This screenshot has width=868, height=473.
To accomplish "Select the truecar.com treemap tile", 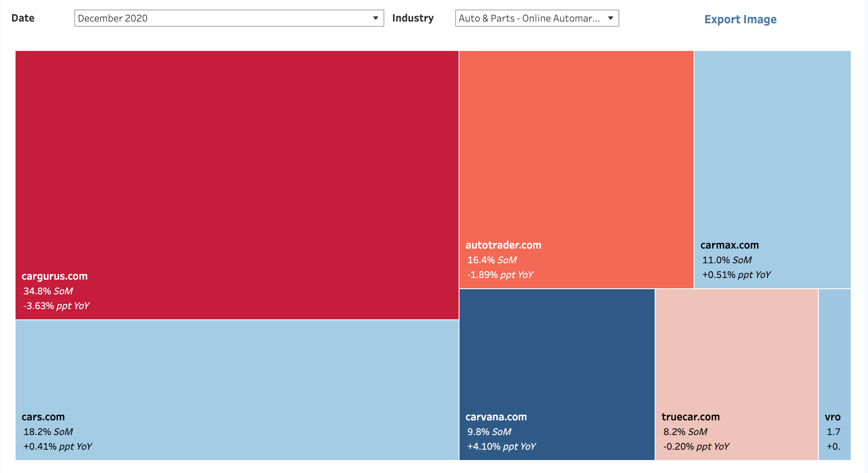I will coord(737,375).
